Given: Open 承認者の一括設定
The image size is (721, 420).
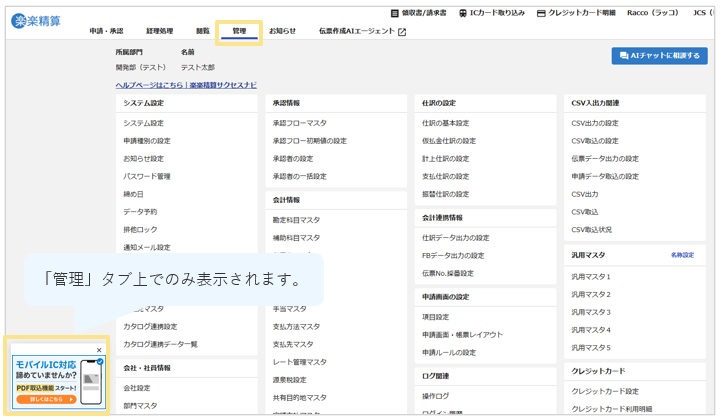Looking at the screenshot, I should (x=299, y=177).
